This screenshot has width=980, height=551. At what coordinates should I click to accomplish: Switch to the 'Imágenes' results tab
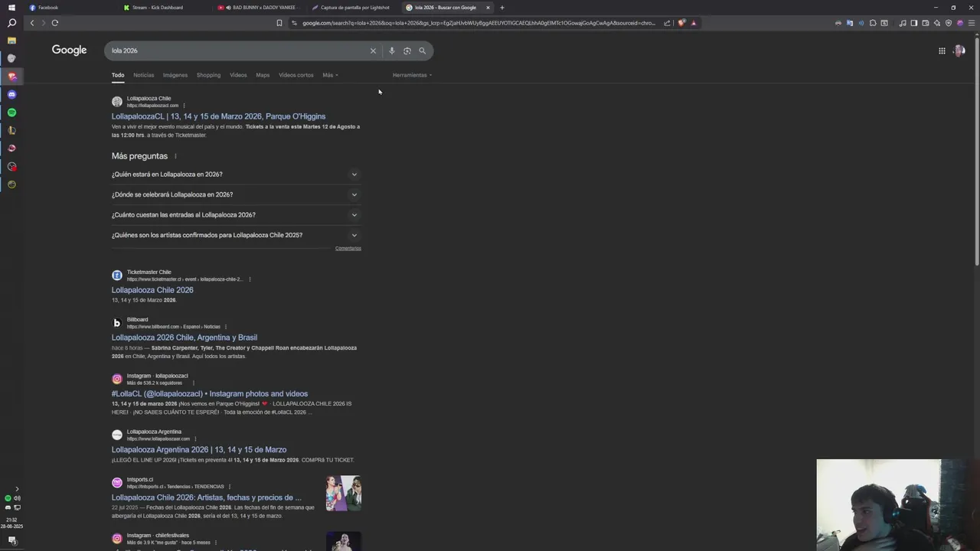pyautogui.click(x=175, y=75)
